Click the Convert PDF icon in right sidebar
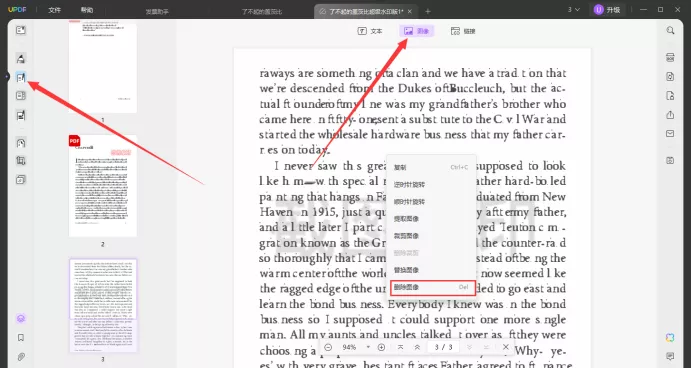 670,77
